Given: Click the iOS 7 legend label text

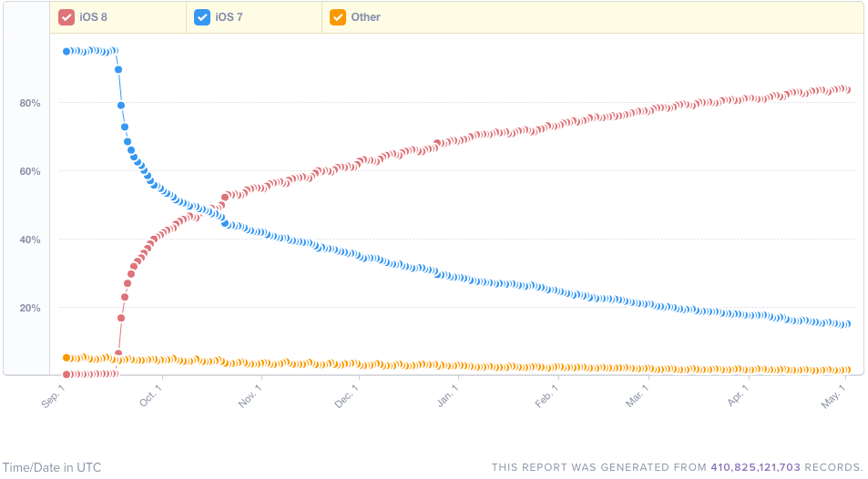Looking at the screenshot, I should [x=229, y=17].
